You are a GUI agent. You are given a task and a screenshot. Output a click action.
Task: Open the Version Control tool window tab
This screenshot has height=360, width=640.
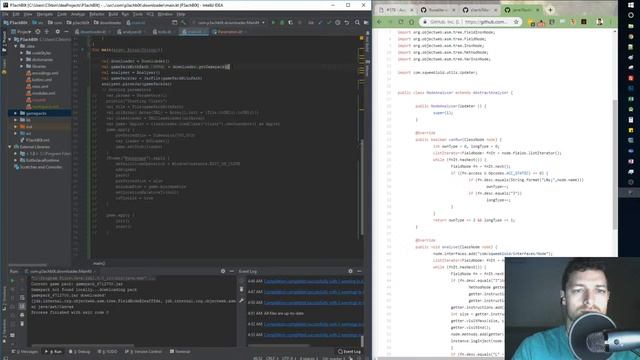point(143,351)
